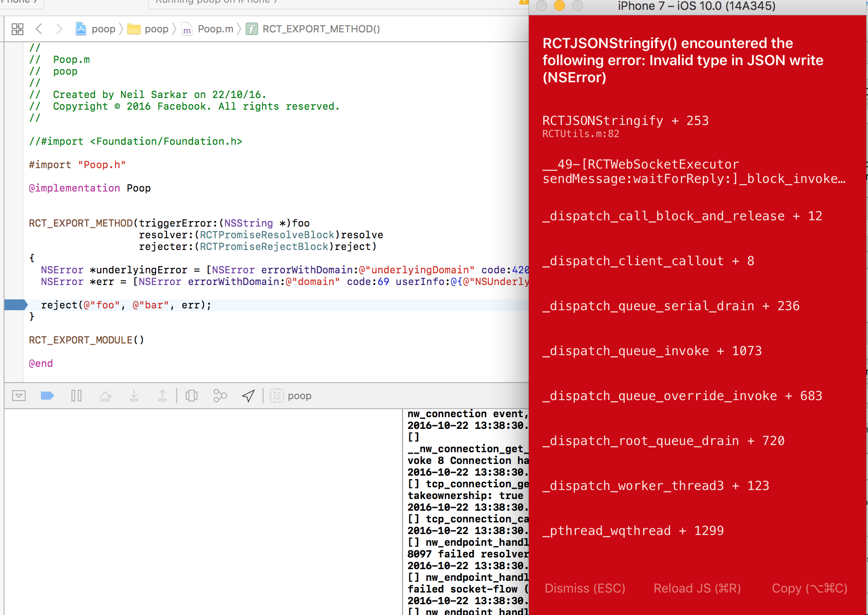Screen dimensions: 868x615
Task: Open the related items grid icon
Action: pos(18,29)
